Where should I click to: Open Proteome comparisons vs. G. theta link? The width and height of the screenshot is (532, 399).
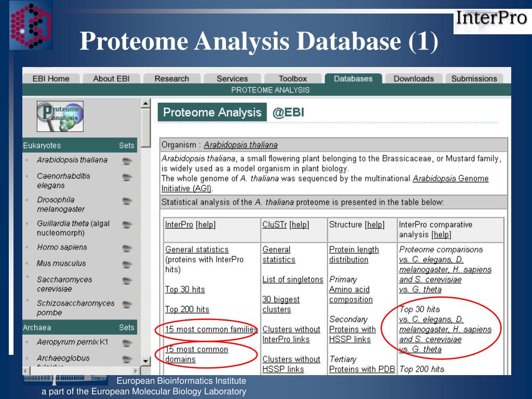point(420,289)
